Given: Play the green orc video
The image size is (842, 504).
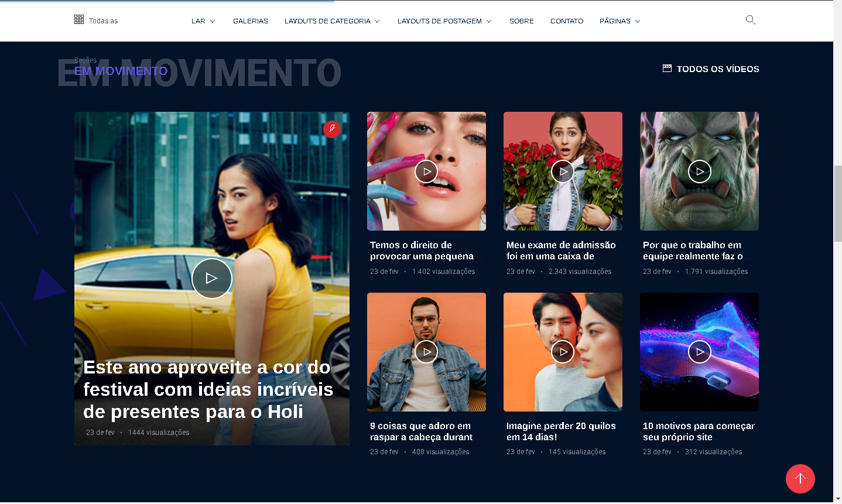Looking at the screenshot, I should [699, 172].
